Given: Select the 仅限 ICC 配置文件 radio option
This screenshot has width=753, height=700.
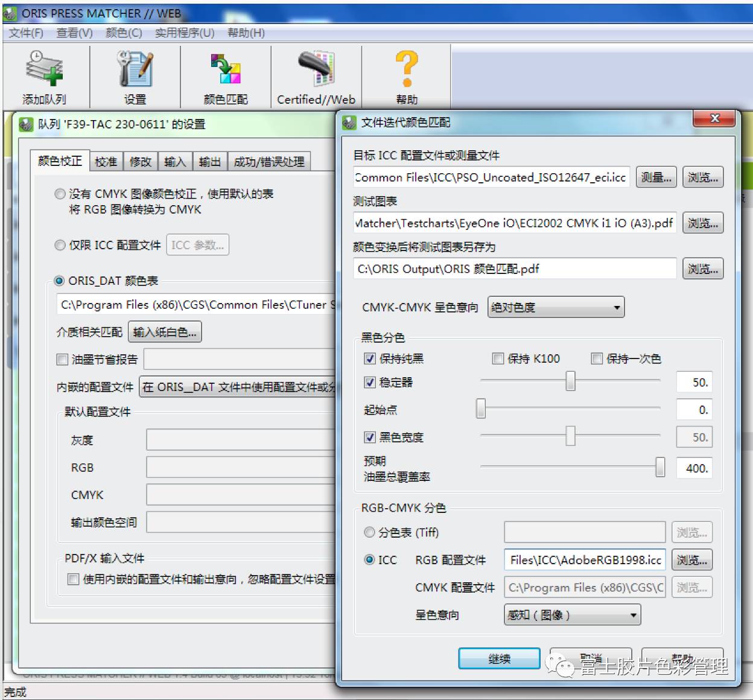Looking at the screenshot, I should (60, 245).
